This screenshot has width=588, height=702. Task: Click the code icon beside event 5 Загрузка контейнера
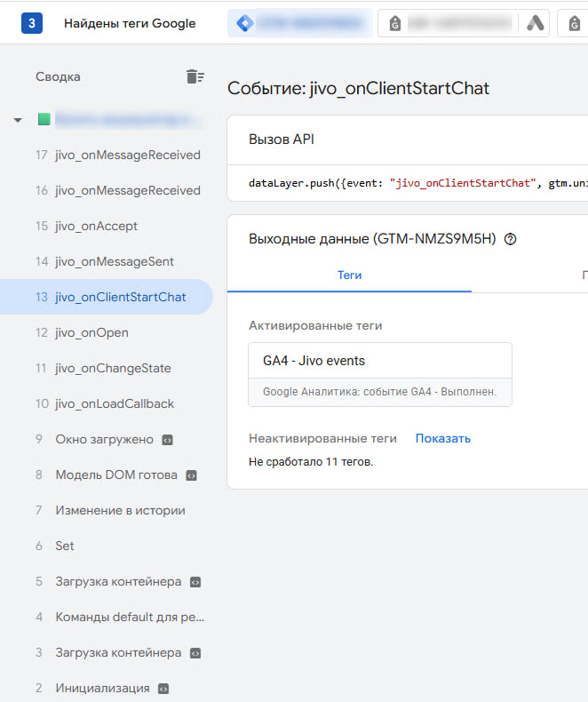point(195,582)
